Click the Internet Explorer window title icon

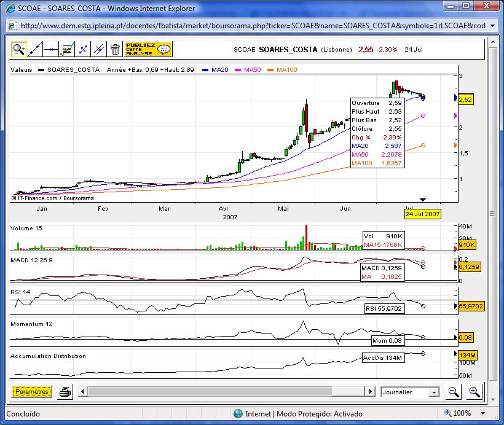pyautogui.click(x=10, y=9)
